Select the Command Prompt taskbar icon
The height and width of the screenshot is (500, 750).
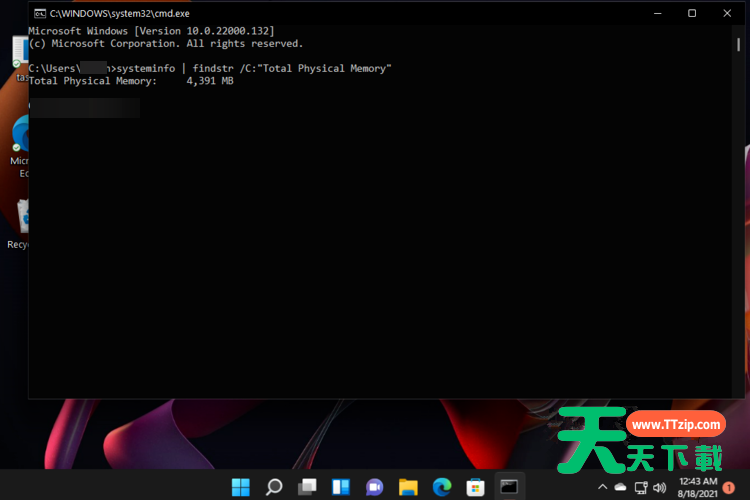509,487
